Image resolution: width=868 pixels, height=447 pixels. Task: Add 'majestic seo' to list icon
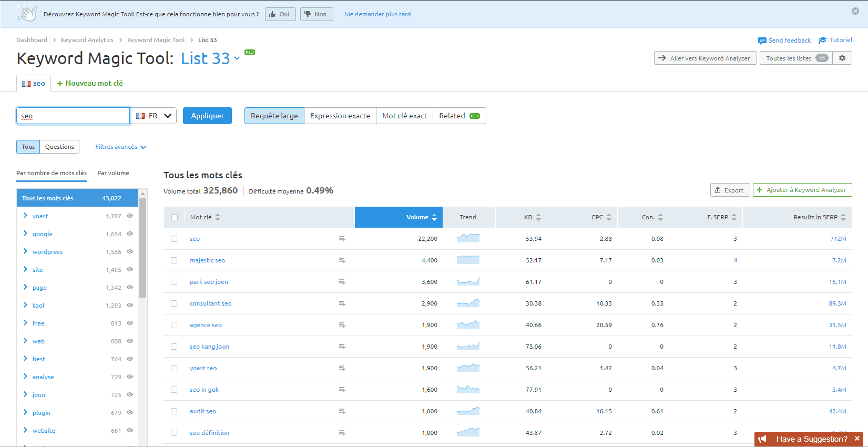tap(342, 260)
